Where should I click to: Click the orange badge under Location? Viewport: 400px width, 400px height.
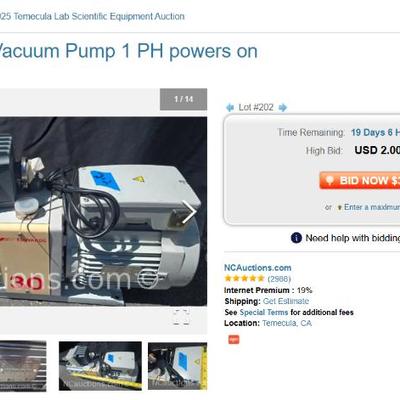[x=234, y=339]
